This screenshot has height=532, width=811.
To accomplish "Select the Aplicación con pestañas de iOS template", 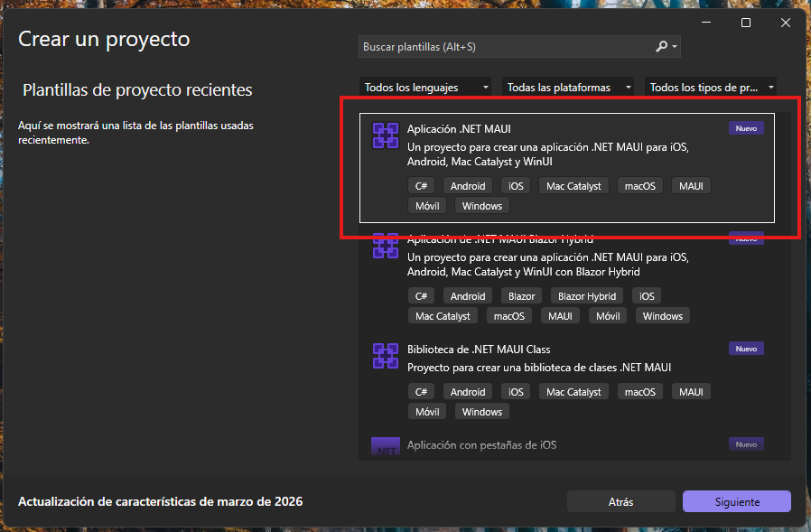I will 481,445.
